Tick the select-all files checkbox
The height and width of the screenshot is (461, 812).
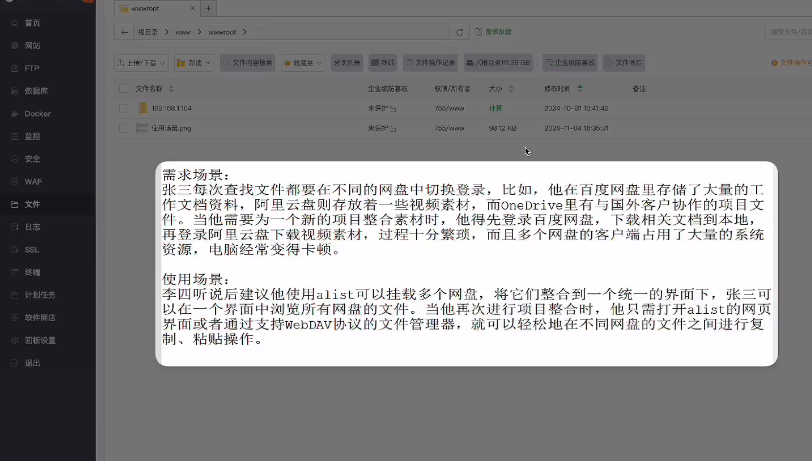tap(124, 89)
